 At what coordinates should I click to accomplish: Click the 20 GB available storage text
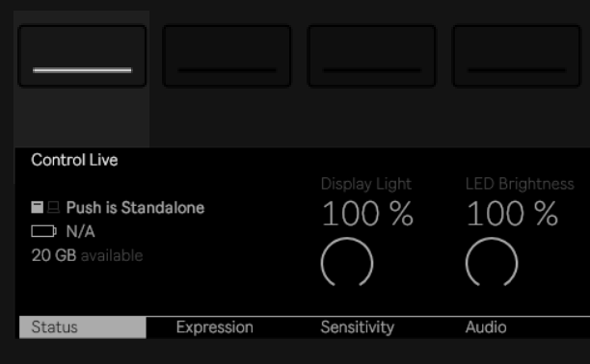coord(87,255)
